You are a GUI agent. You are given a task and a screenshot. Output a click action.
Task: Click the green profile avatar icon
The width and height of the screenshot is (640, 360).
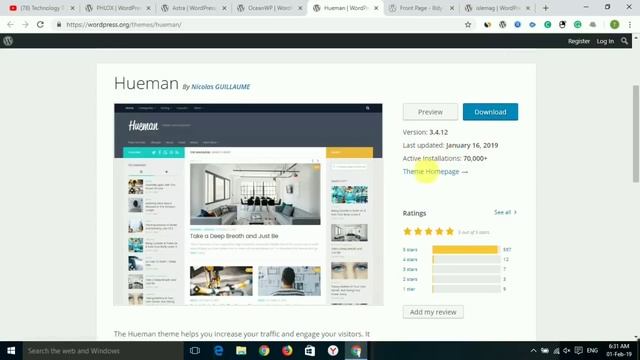pyautogui.click(x=614, y=24)
